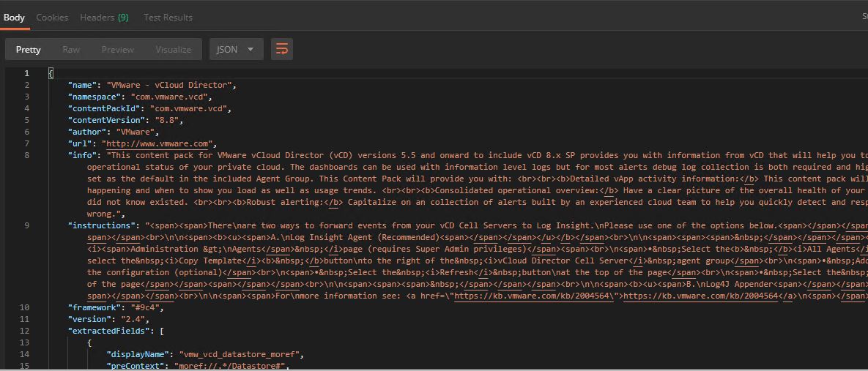Open the kb.vmware.com/kb/2004564 href link
868x371 pixels.
click(x=537, y=295)
